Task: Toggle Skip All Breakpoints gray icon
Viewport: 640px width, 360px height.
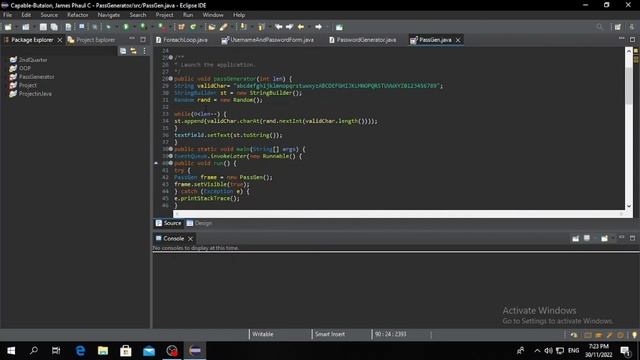Action: [95, 27]
